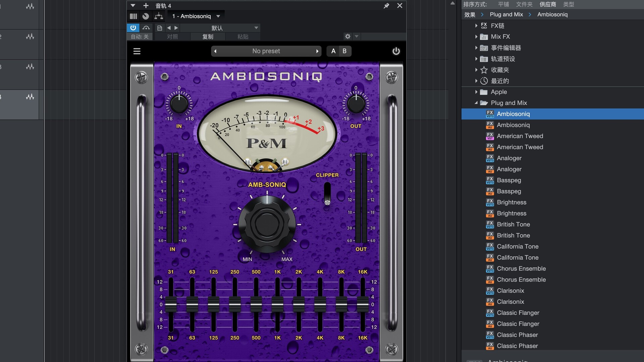Click the Basspeg VST3 FX icon
This screenshot has width=644, height=362.
coord(490,180)
